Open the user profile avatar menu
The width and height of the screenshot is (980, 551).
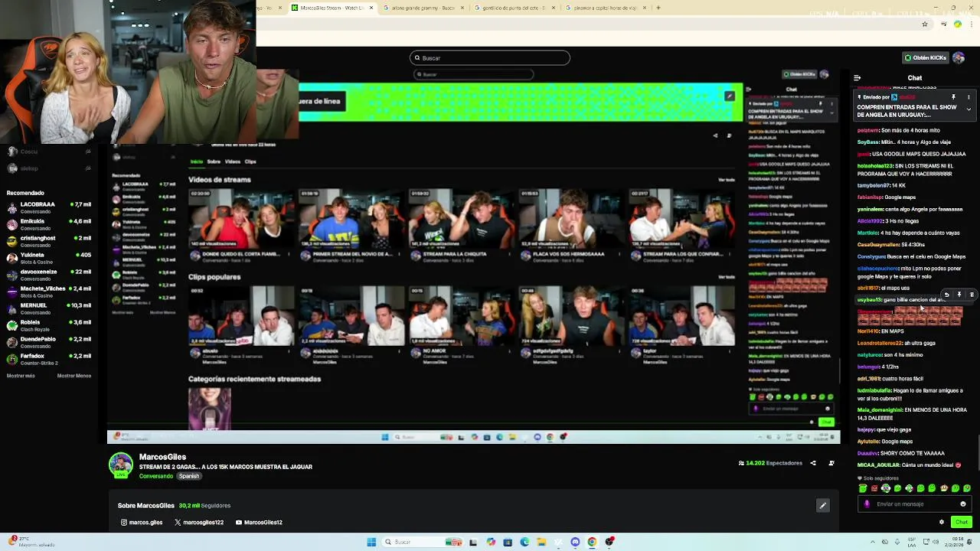959,57
